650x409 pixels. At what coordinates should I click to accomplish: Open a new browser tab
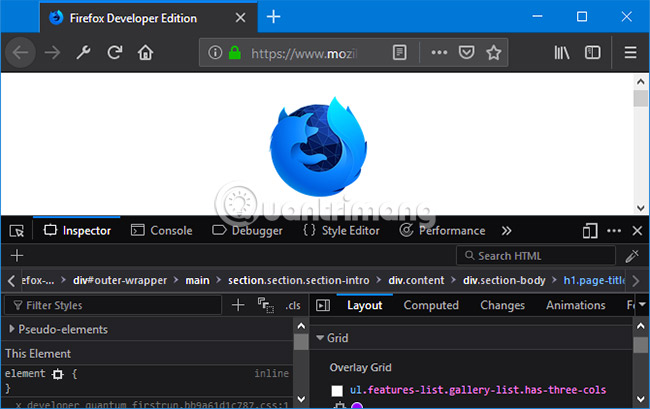[x=274, y=17]
